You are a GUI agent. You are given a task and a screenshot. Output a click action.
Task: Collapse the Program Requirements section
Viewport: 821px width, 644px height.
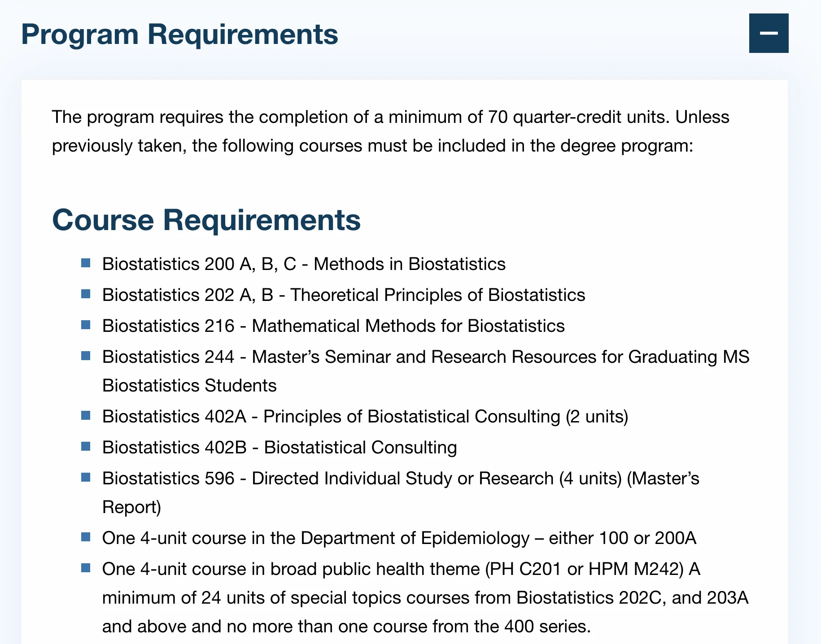pyautogui.click(x=769, y=33)
